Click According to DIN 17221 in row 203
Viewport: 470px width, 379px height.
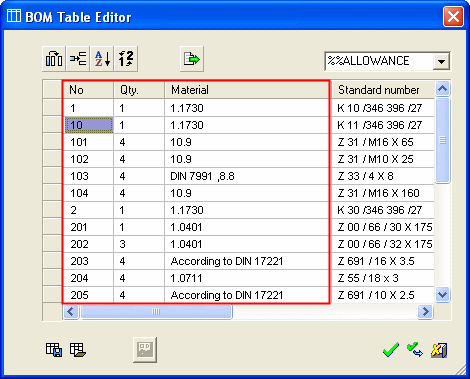pyautogui.click(x=247, y=261)
